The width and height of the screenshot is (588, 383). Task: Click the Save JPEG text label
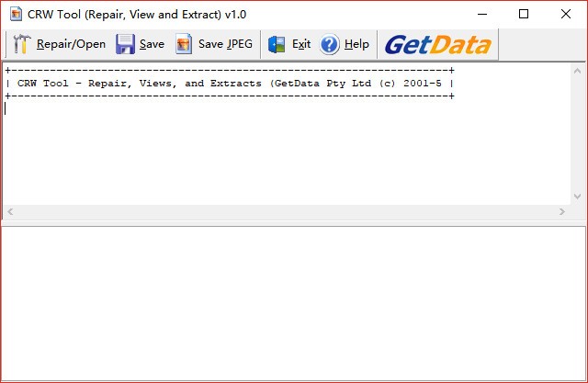pyautogui.click(x=225, y=44)
